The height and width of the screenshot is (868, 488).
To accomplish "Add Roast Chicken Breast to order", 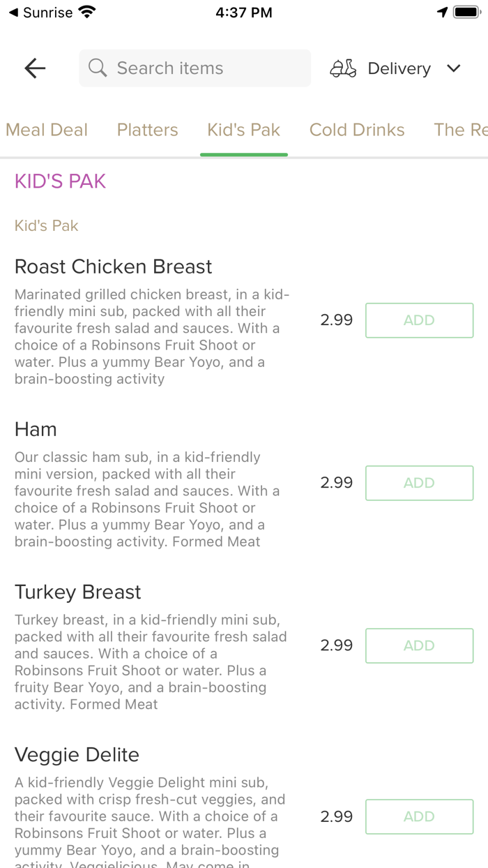I will (419, 320).
